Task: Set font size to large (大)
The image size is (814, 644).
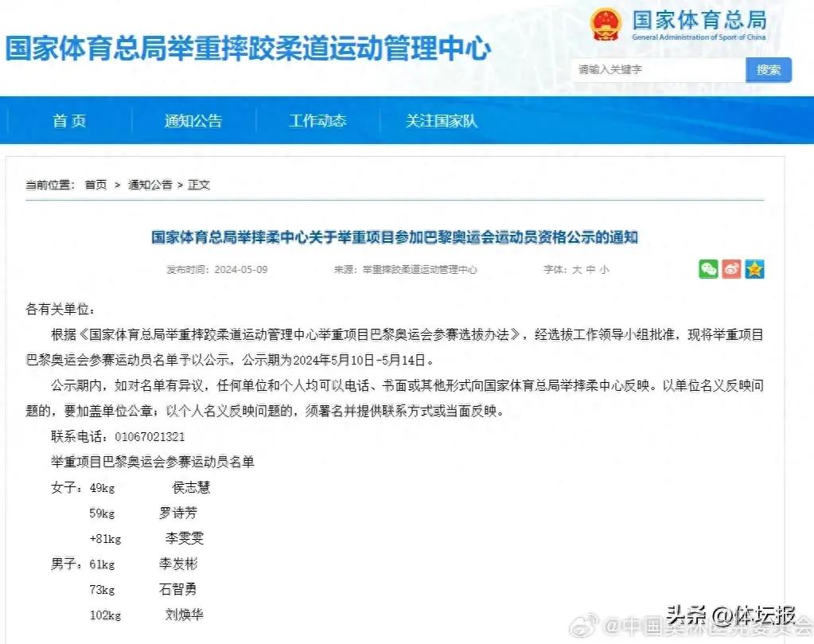Action: (577, 270)
